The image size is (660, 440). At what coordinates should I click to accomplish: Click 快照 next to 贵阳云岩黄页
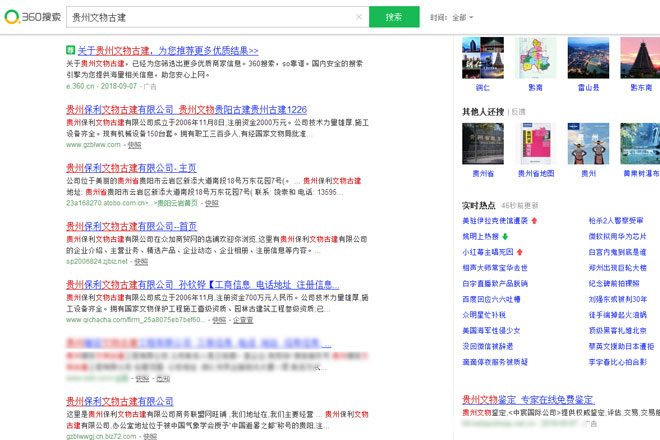(x=212, y=203)
